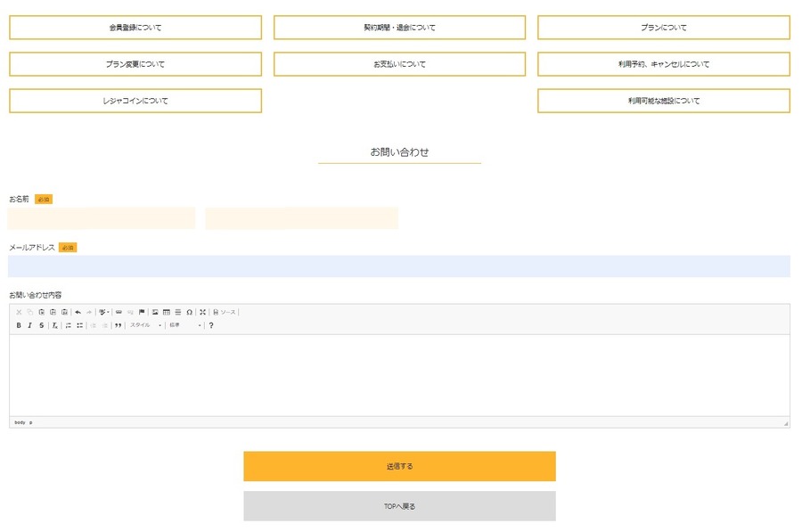Toggle source view with ソース button
Image resolution: width=802 pixels, height=532 pixels.
point(225,312)
